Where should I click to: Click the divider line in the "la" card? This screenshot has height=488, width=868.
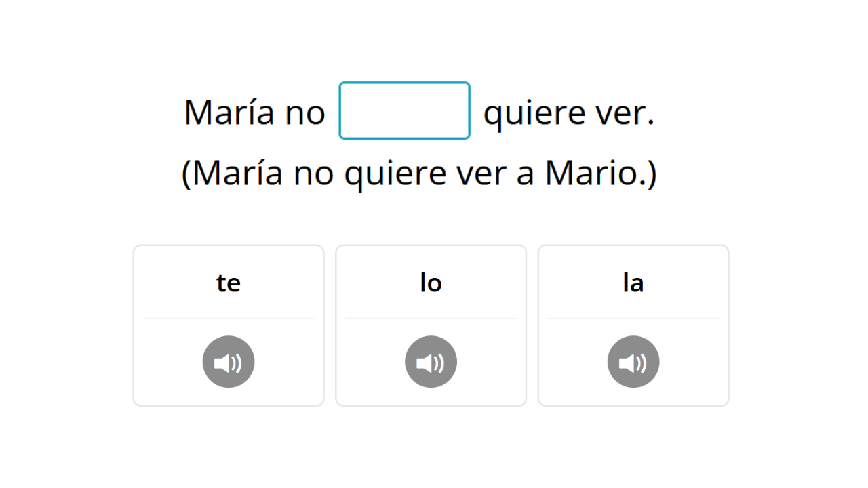(x=633, y=318)
